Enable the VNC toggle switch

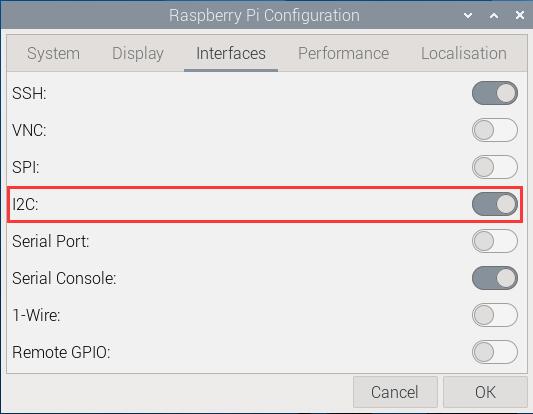[495, 130]
